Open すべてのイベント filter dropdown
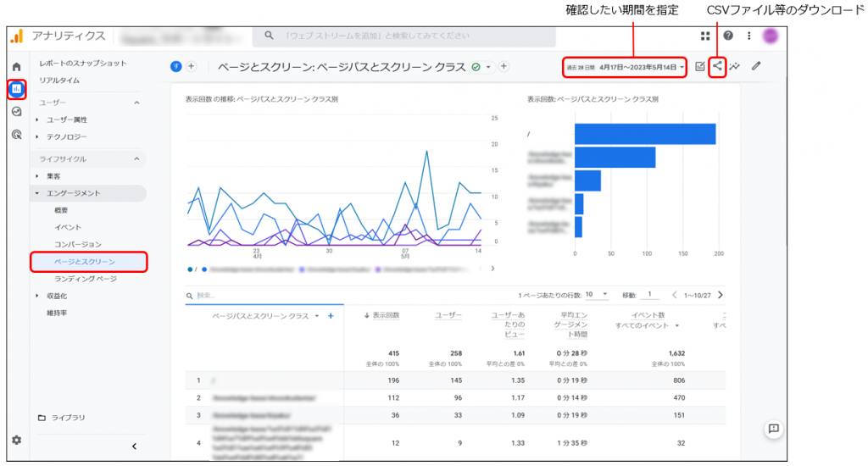Screen dimensions: 868x466 677,325
